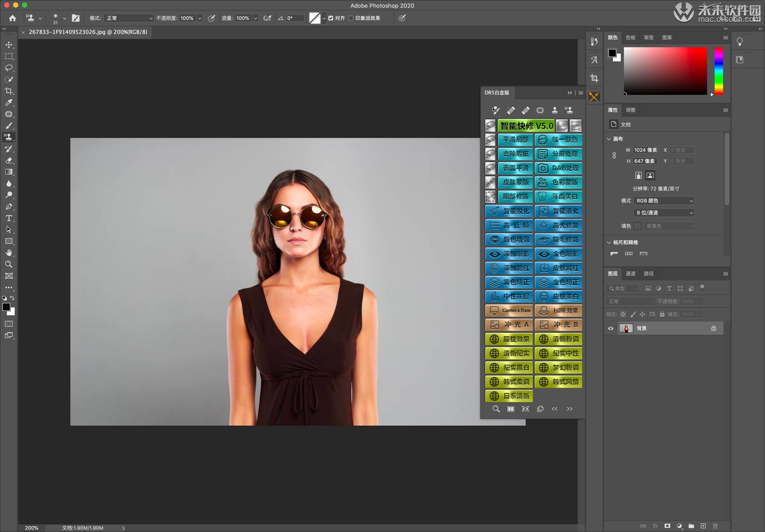Toggle Quick Mask mode in left toolbar
Viewport: 765px width, 532px height.
[x=9, y=324]
